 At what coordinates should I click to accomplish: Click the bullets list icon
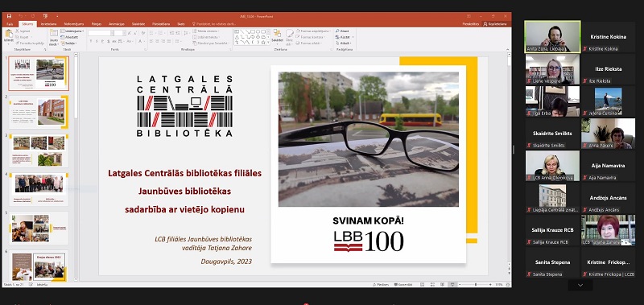tap(152, 33)
